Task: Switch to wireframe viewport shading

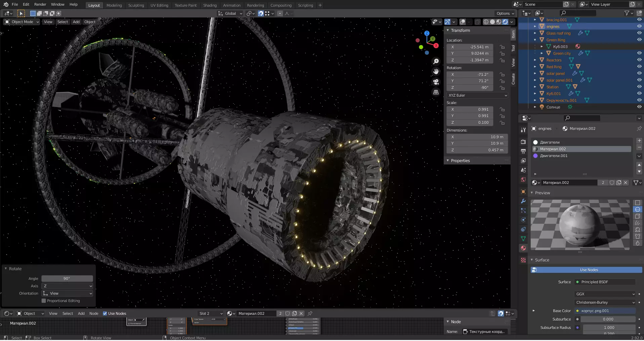Action: click(486, 22)
